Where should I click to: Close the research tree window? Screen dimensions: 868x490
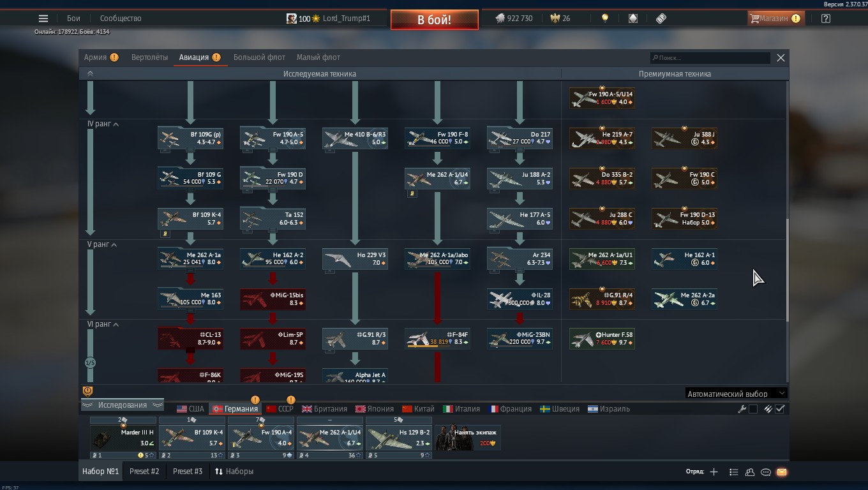pos(781,57)
